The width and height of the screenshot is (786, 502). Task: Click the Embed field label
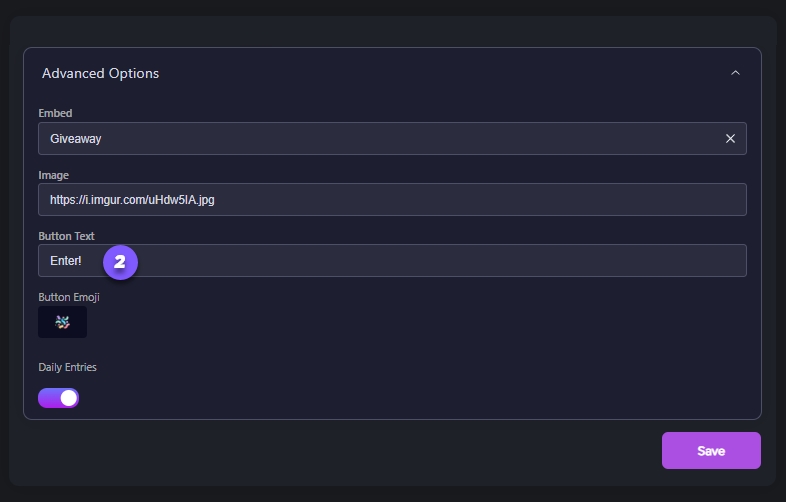coord(55,114)
